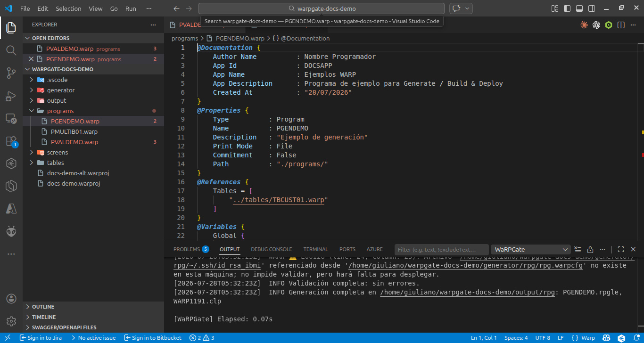Open the WaRPGate output channel dropdown
Screen dimensions: 644x343
[x=531, y=249]
